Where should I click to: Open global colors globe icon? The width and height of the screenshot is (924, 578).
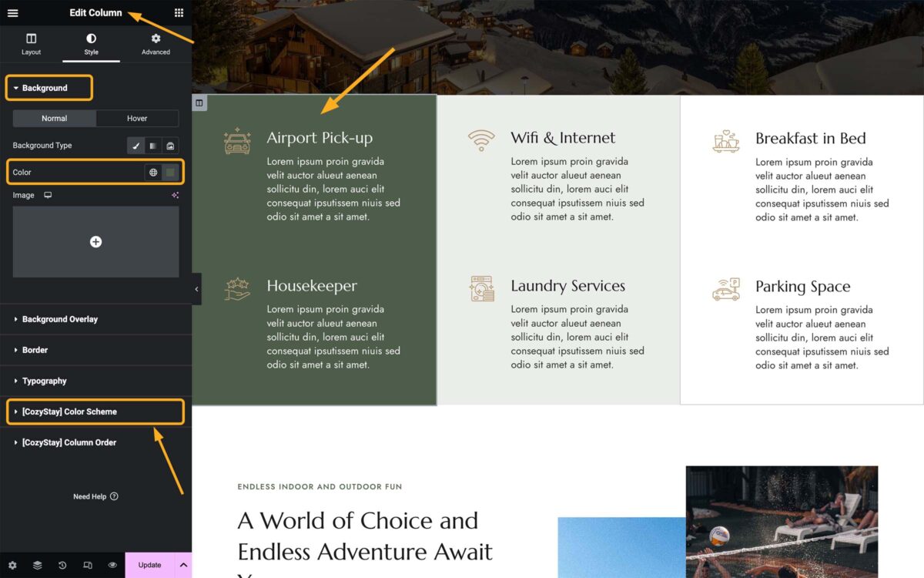153,173
